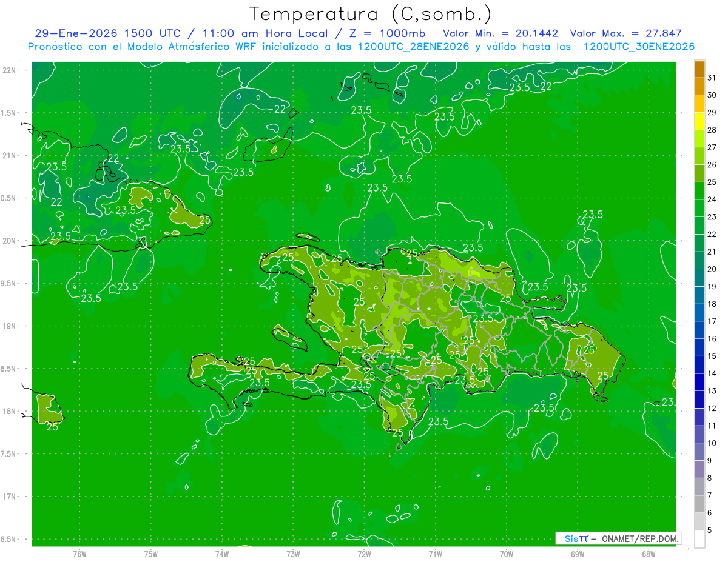Screen dimensions: 728x562
Task: Click the 20N latitude axis label
Action: 10,241
